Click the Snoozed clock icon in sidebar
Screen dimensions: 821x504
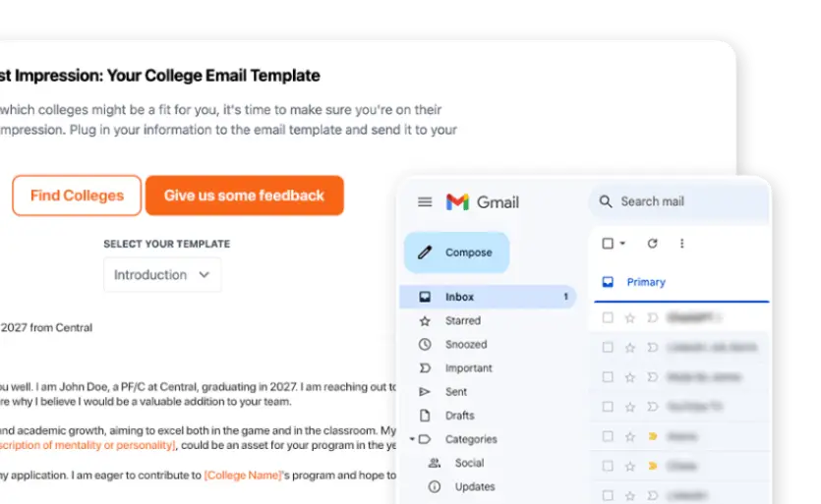[425, 345]
